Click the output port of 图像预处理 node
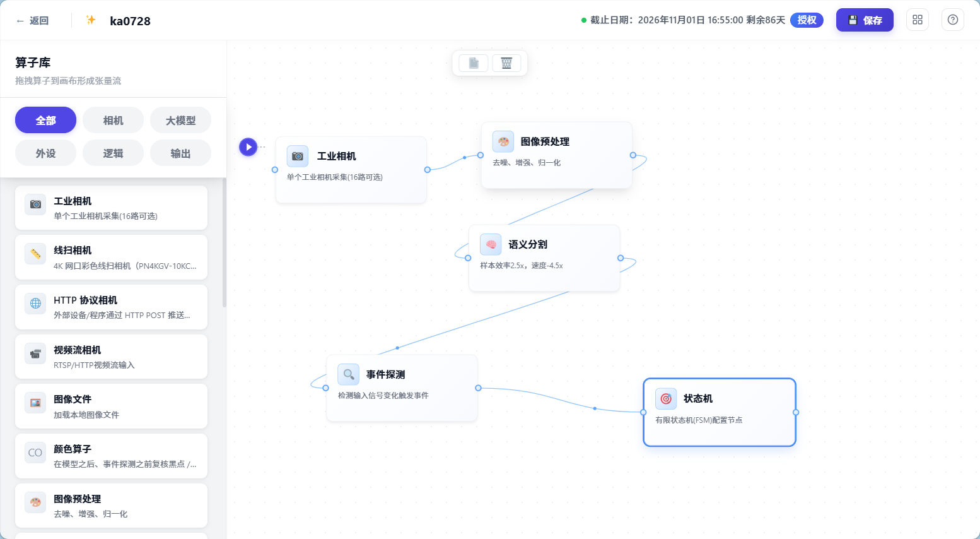The height and width of the screenshot is (539, 980). click(633, 155)
